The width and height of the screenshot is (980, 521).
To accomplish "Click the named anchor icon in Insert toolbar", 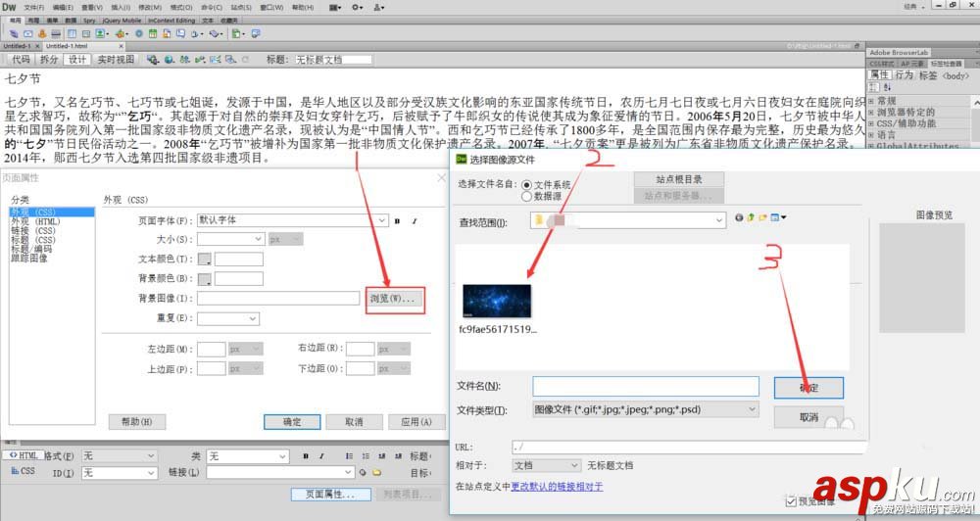I will [x=42, y=33].
